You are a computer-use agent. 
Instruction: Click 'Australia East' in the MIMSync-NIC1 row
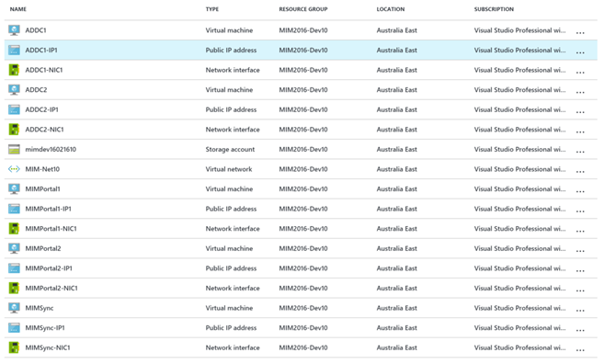pos(397,347)
